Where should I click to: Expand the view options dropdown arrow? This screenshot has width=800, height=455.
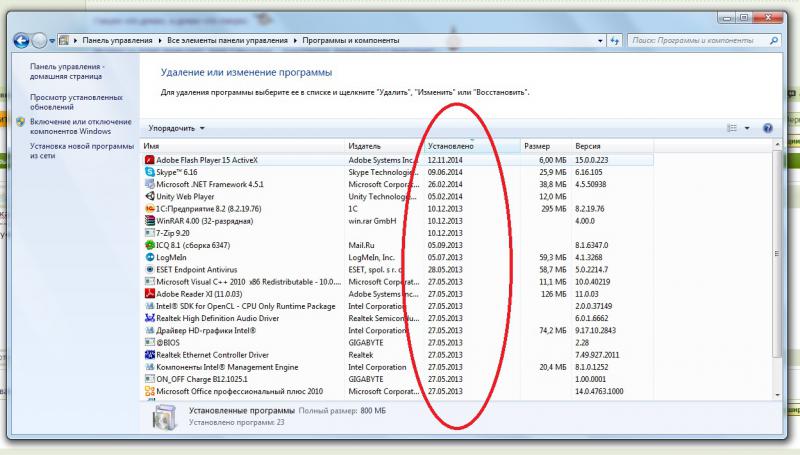pyautogui.click(x=747, y=129)
